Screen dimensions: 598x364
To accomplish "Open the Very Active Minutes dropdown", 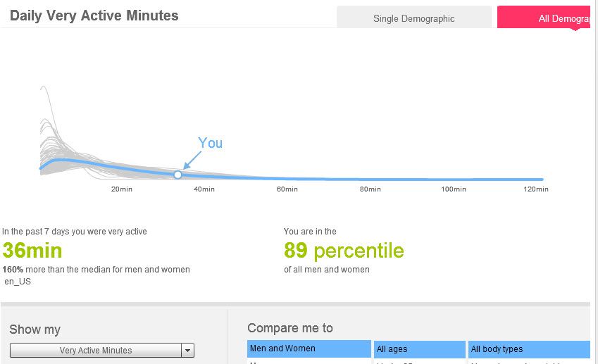I will [96, 351].
